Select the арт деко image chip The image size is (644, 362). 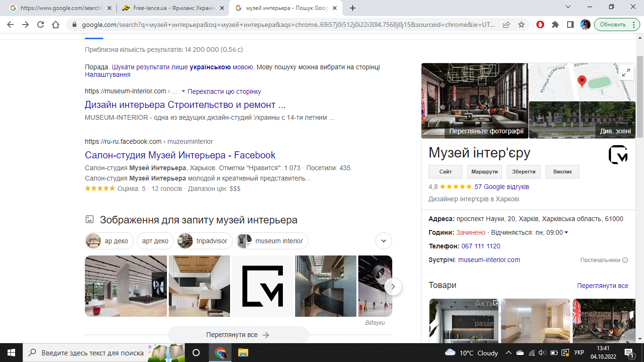155,241
